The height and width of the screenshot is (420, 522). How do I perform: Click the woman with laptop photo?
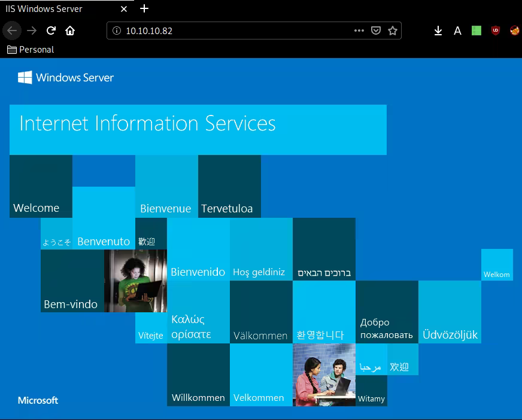[x=135, y=281]
